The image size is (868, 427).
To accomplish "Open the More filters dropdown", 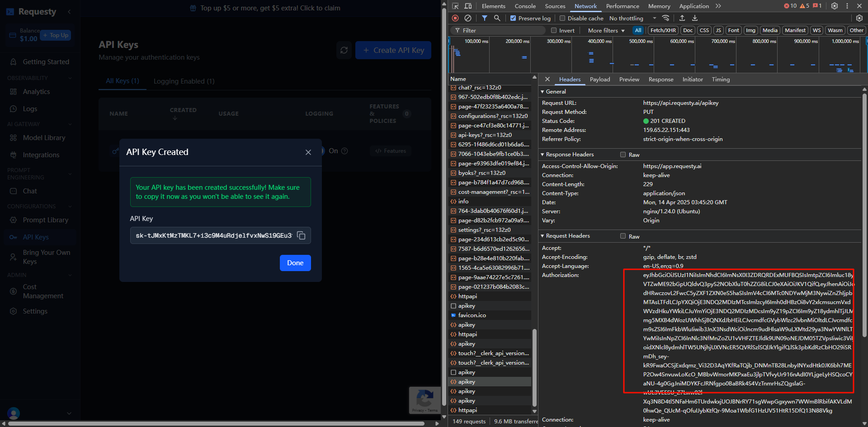I will (x=606, y=30).
